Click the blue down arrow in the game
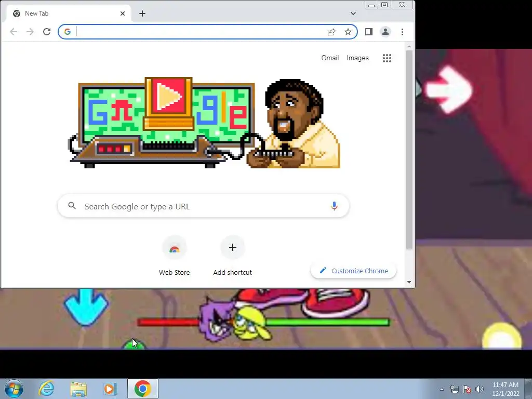532x399 pixels. pyautogui.click(x=86, y=307)
